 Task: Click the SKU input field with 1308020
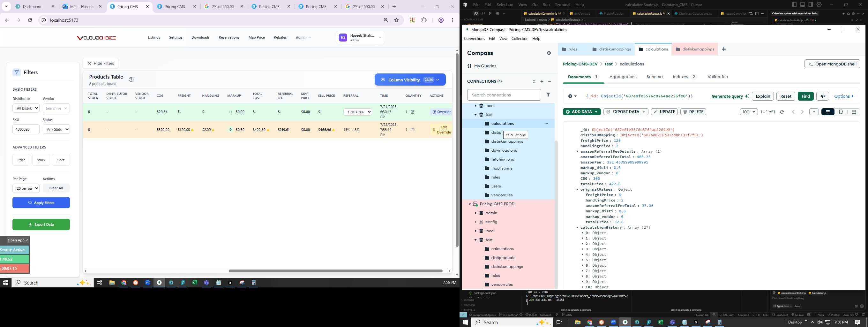pyautogui.click(x=26, y=129)
